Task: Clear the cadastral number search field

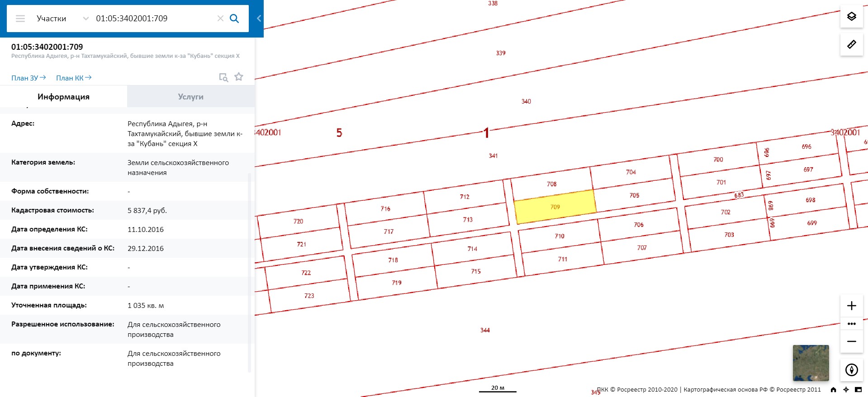Action: [220, 19]
